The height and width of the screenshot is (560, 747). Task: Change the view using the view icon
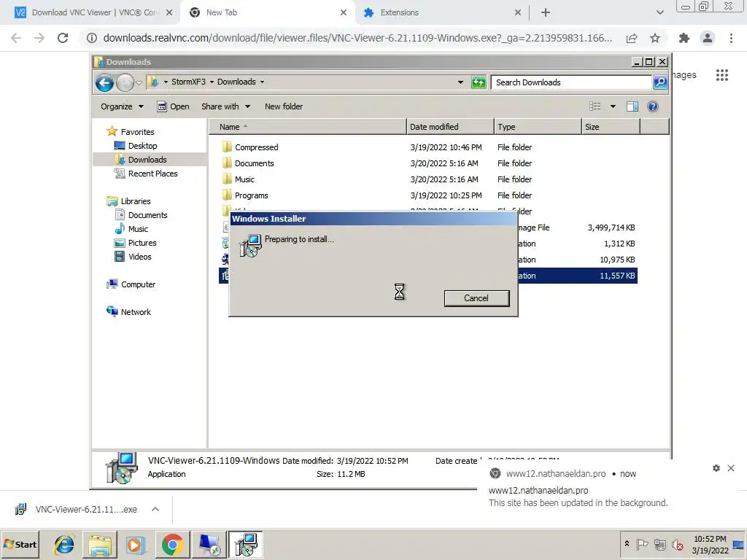(595, 106)
